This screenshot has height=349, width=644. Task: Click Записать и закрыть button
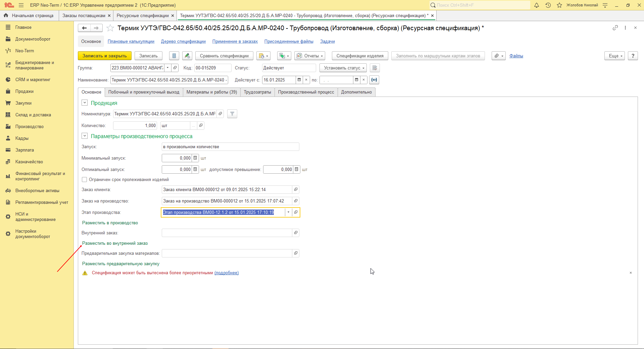(x=105, y=56)
